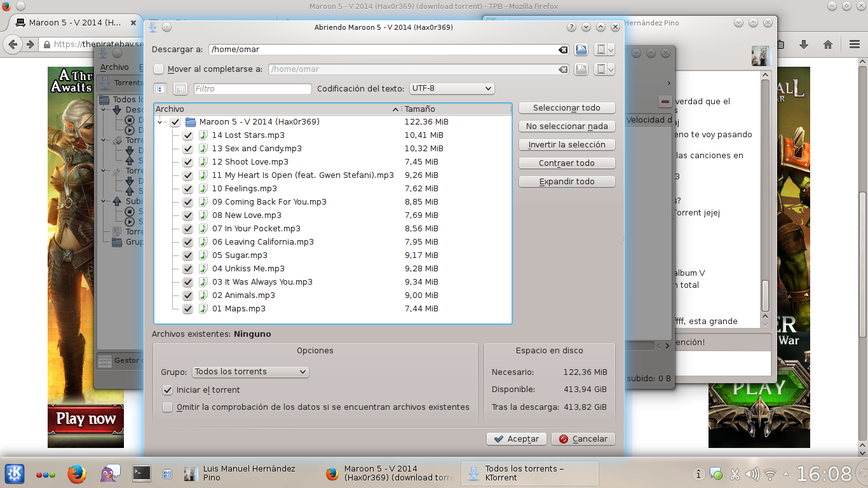Image resolution: width=868 pixels, height=488 pixels.
Task: Open the 'Grupo' Todos los torrents dropdown
Action: pyautogui.click(x=250, y=372)
